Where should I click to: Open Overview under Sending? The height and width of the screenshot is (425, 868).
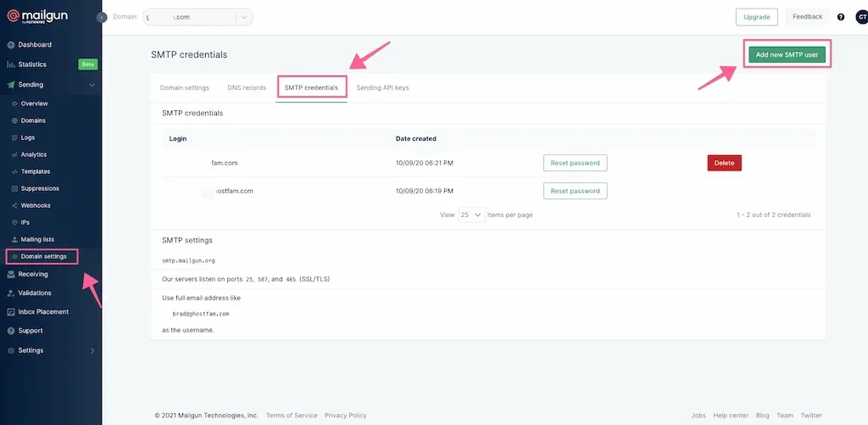pos(34,103)
